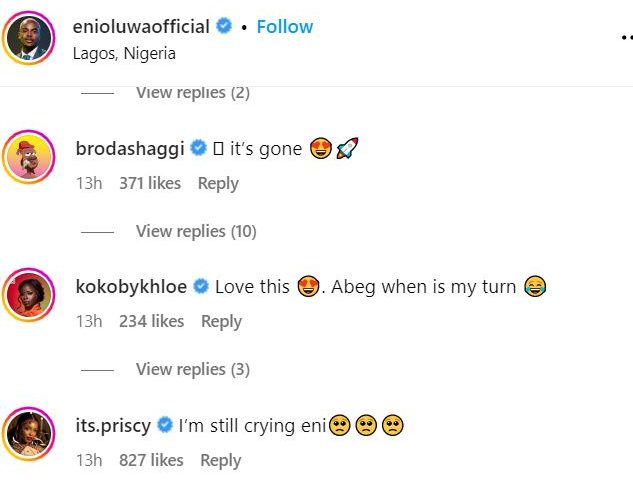Expand View replies (10)
The width and height of the screenshot is (633, 485).
196,231
